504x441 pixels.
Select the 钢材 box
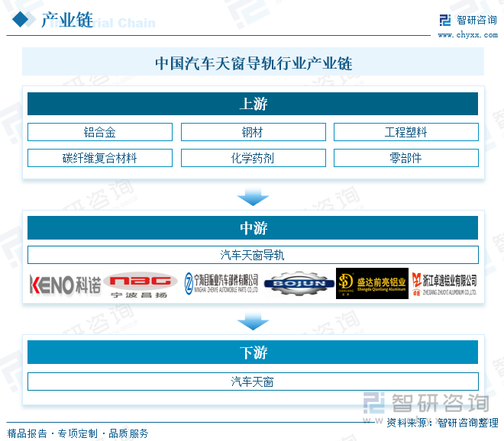254,132
